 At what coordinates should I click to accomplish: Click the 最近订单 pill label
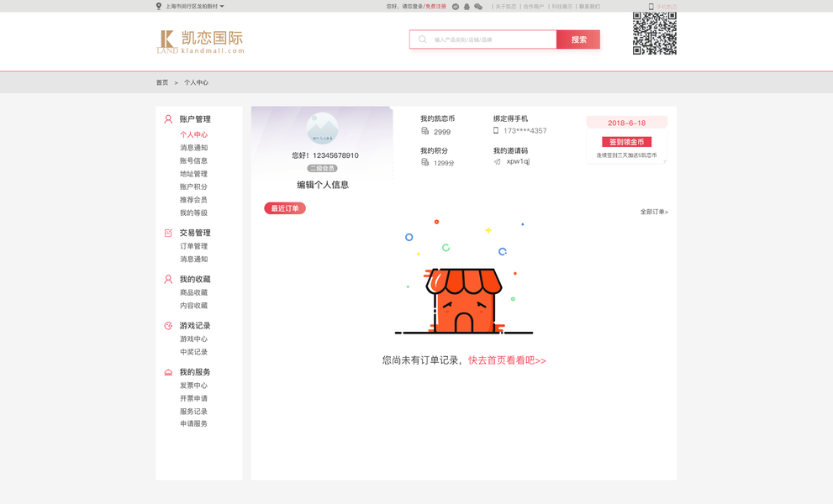pos(284,207)
